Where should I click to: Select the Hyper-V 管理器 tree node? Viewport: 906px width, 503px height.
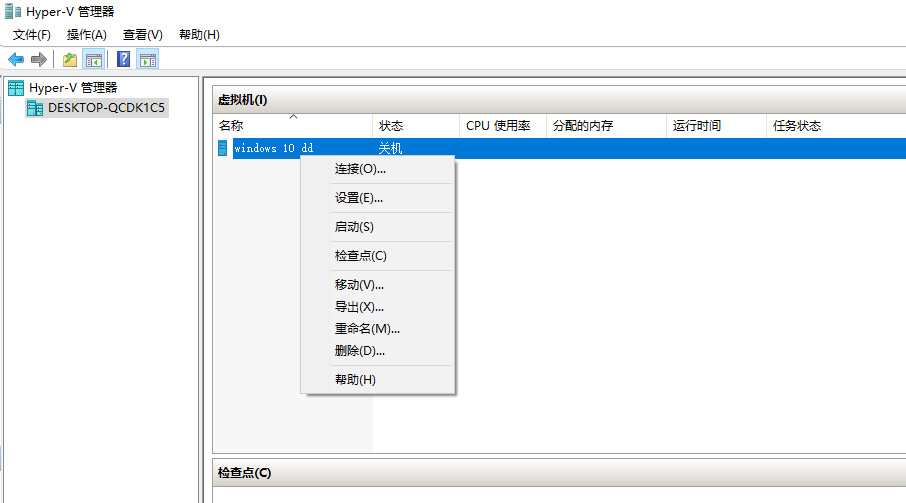tap(73, 88)
